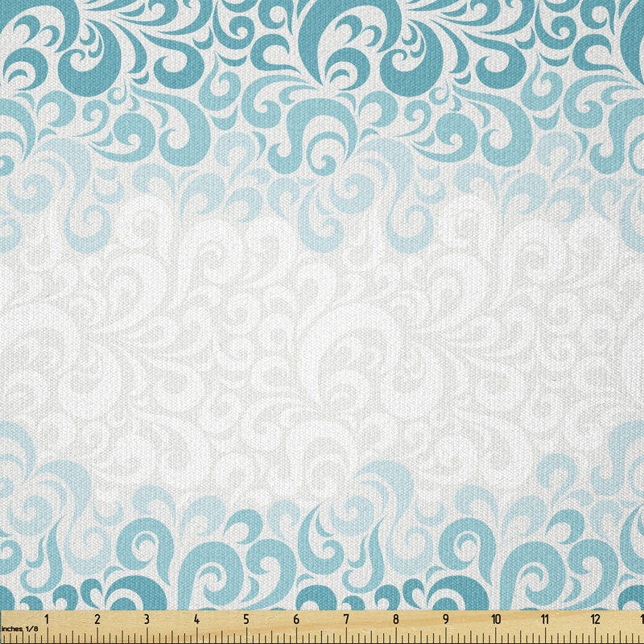The height and width of the screenshot is (644, 644).
Task: Click the number 5 on the ruler
Action: click(x=246, y=619)
